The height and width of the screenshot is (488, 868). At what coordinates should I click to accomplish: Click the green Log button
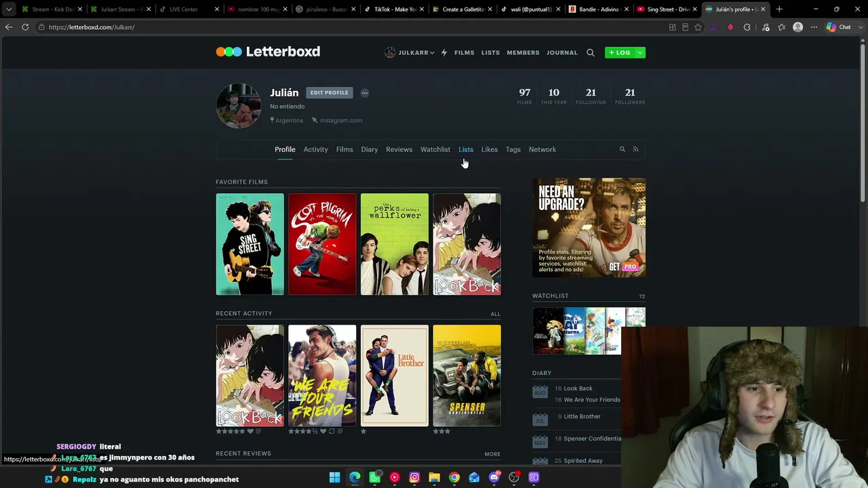[620, 52]
